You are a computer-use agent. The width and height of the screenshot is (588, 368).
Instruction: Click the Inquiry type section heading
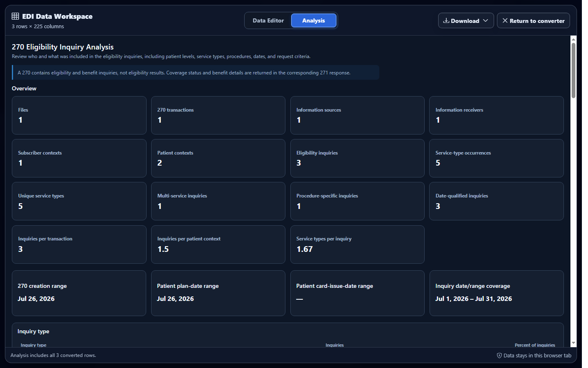[33, 331]
